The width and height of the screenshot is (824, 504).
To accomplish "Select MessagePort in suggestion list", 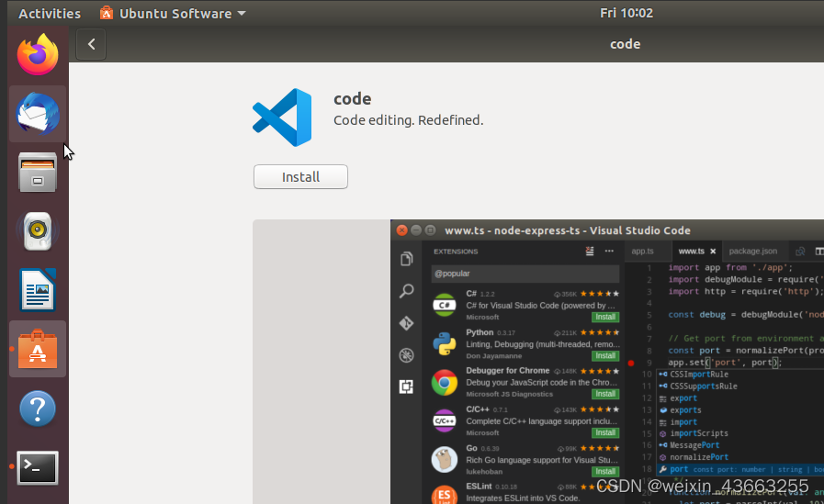I will [694, 445].
